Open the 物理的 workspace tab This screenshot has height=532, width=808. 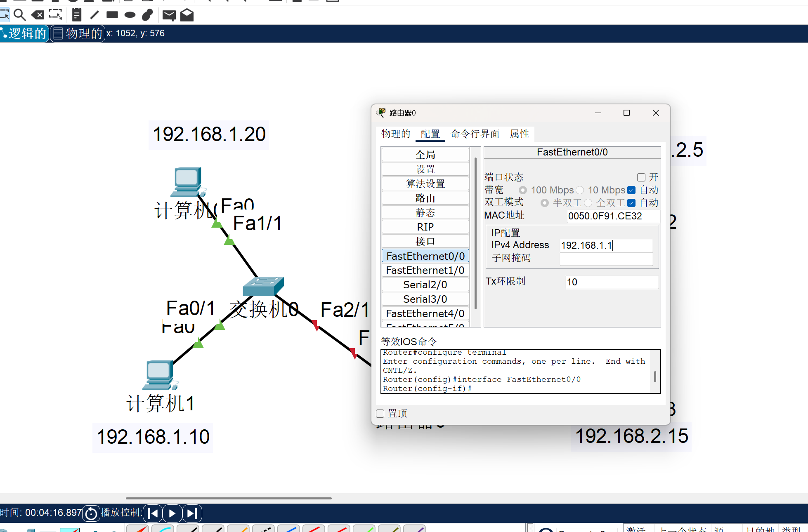[78, 33]
